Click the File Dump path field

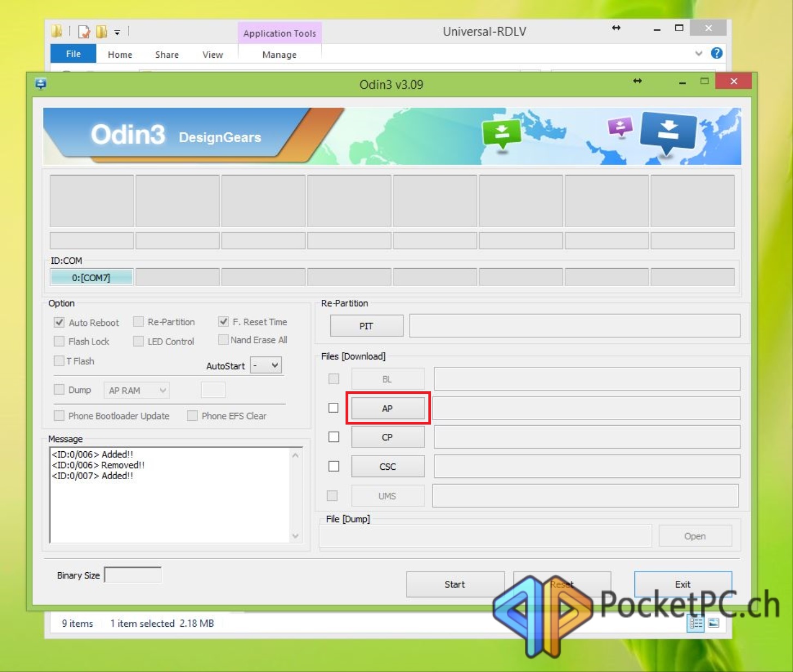(x=486, y=536)
